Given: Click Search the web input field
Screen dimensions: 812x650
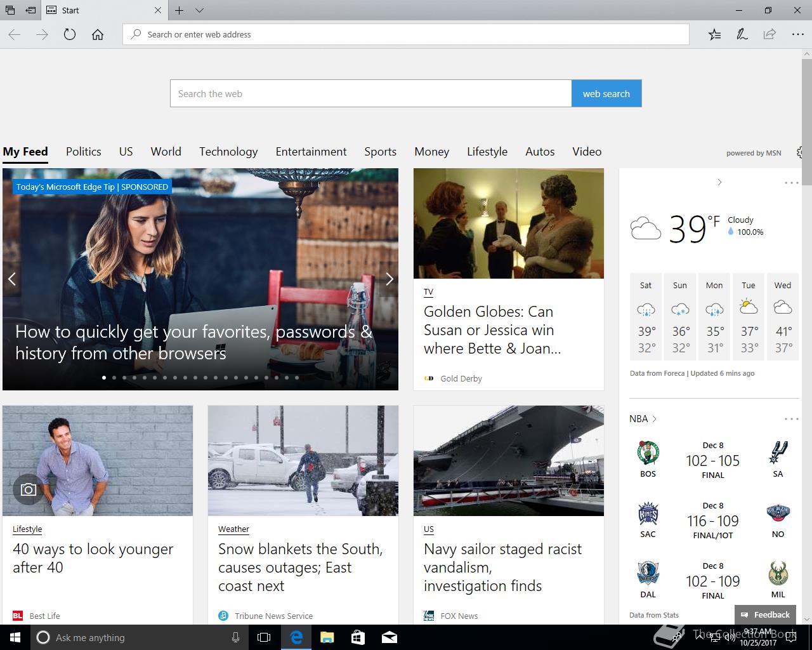Looking at the screenshot, I should click(370, 93).
